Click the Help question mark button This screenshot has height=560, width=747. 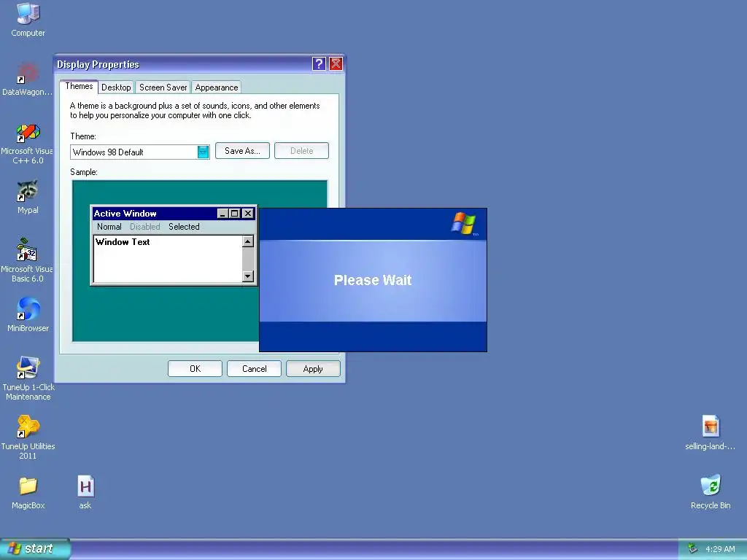coord(319,63)
